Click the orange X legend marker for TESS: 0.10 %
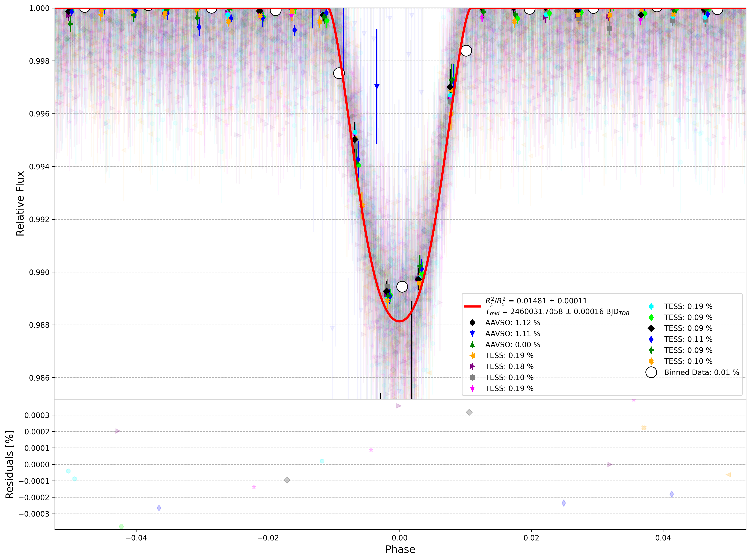The image size is (751, 560). pyautogui.click(x=651, y=361)
